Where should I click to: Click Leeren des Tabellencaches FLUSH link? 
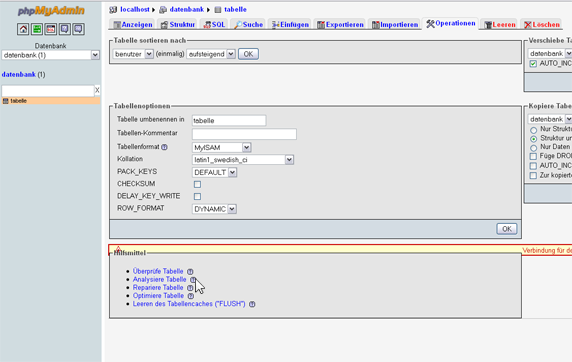(189, 304)
